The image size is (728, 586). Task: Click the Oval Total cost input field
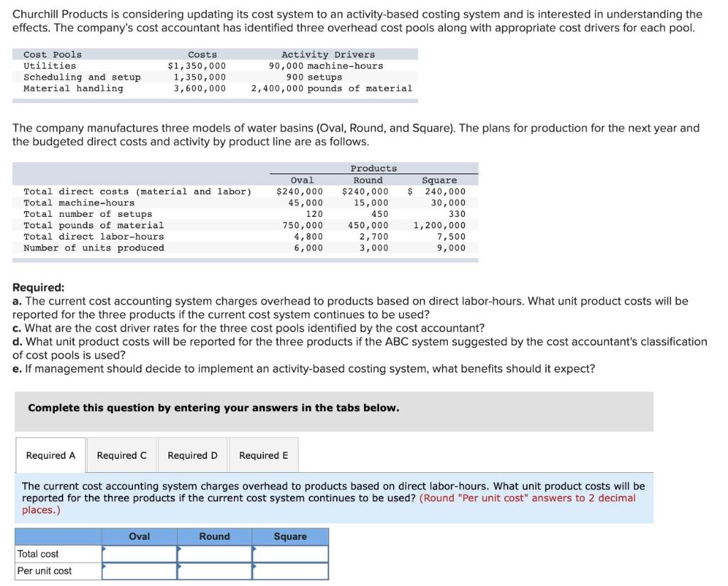(x=139, y=553)
